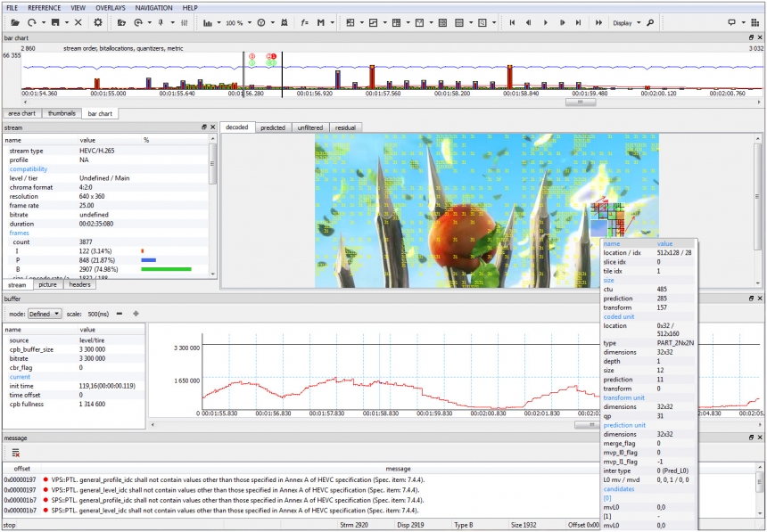Click the tall red bar near 00:01:58.840
This screenshot has height=532, width=767.
tap(510, 77)
